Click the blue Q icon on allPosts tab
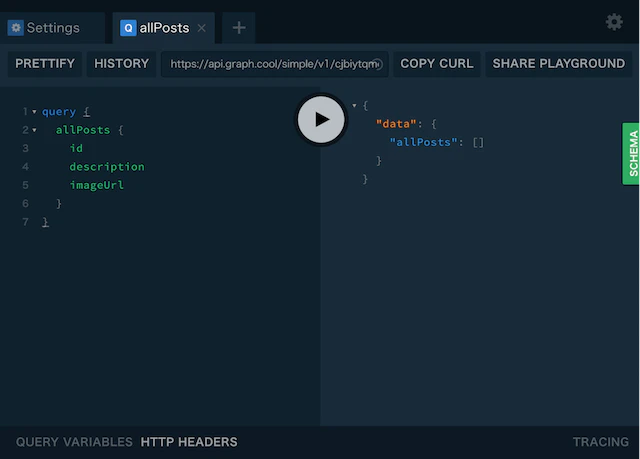Screen dimensions: 640x459 [x=128, y=28]
